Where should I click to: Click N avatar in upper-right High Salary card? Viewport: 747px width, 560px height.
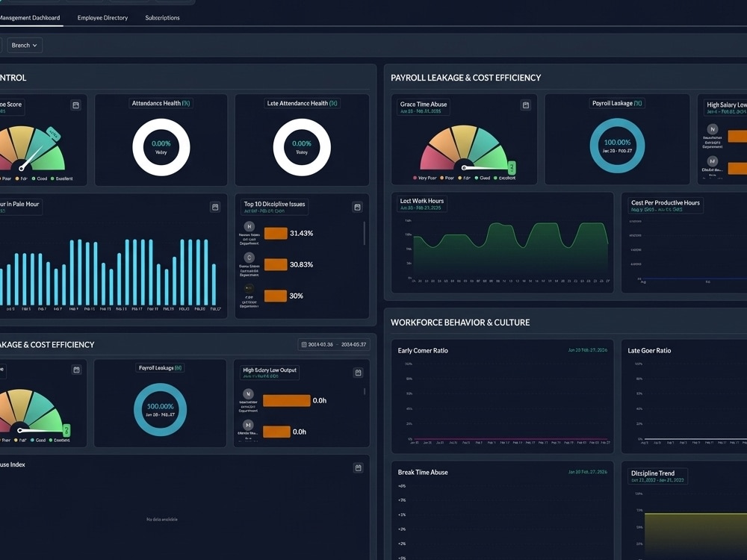[712, 129]
